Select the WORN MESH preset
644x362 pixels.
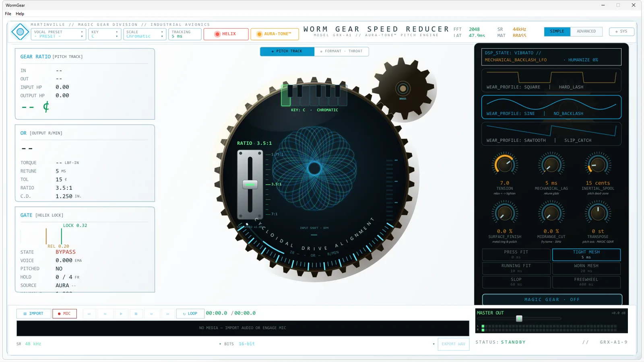tap(586, 268)
